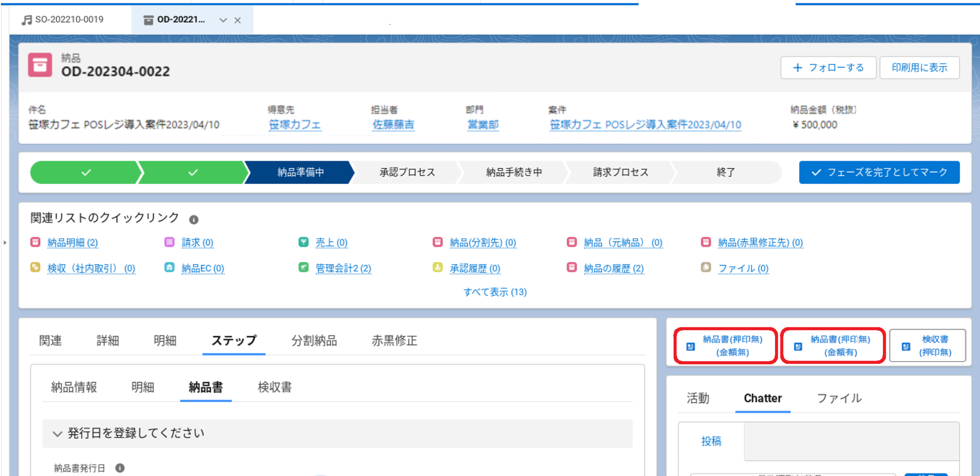Viewport: 980px width, 476px height.
Task: Open dropdown chevron on OD-20221 tab
Action: point(223,20)
